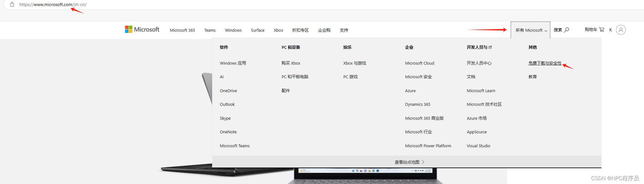Open 购买 Xbox link
This screenshot has width=644, height=184.
pyautogui.click(x=291, y=63)
